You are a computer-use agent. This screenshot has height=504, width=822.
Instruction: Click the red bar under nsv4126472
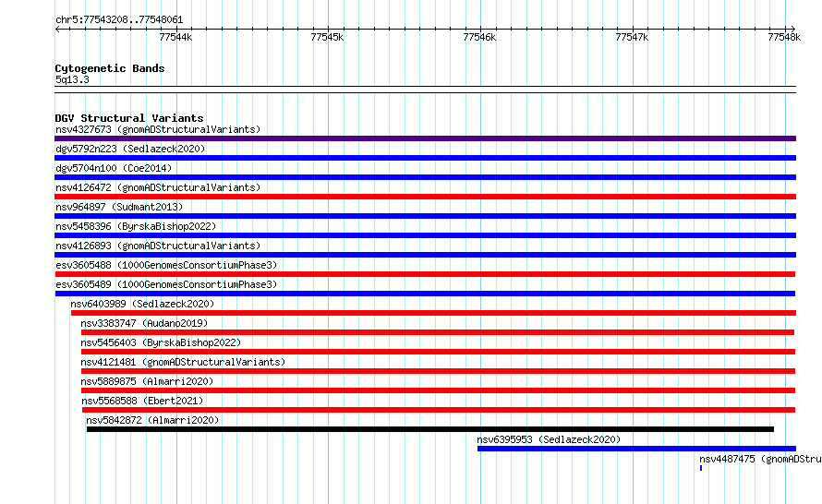(425, 197)
